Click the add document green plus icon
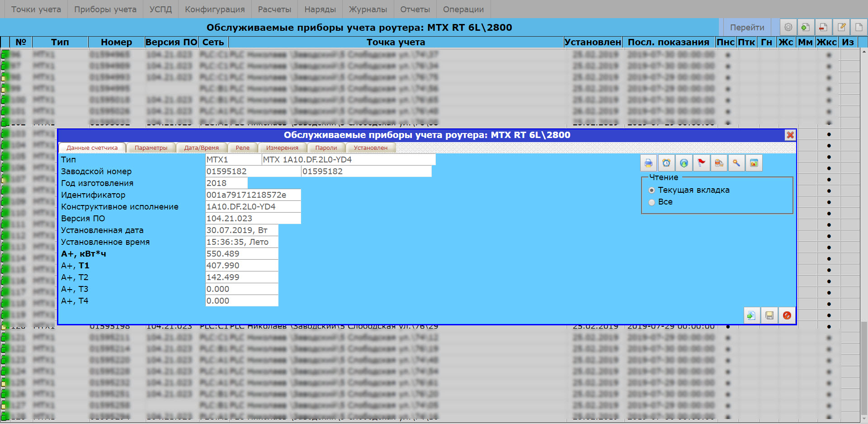Viewport: 868px width, 424px height. pos(806,27)
